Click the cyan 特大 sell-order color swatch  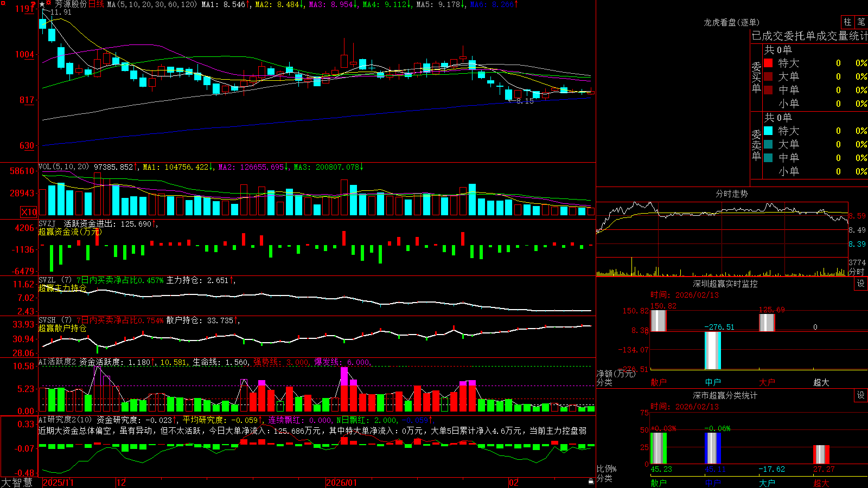768,131
